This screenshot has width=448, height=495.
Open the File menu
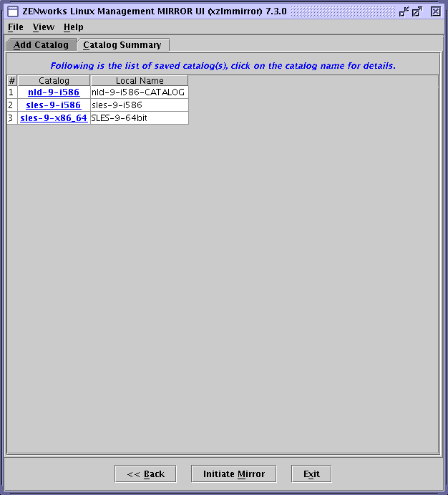(x=16, y=27)
